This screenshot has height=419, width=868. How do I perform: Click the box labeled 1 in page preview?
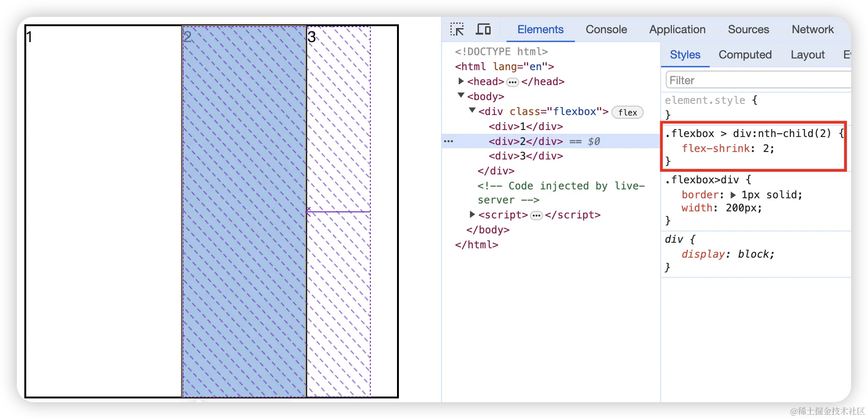103,211
